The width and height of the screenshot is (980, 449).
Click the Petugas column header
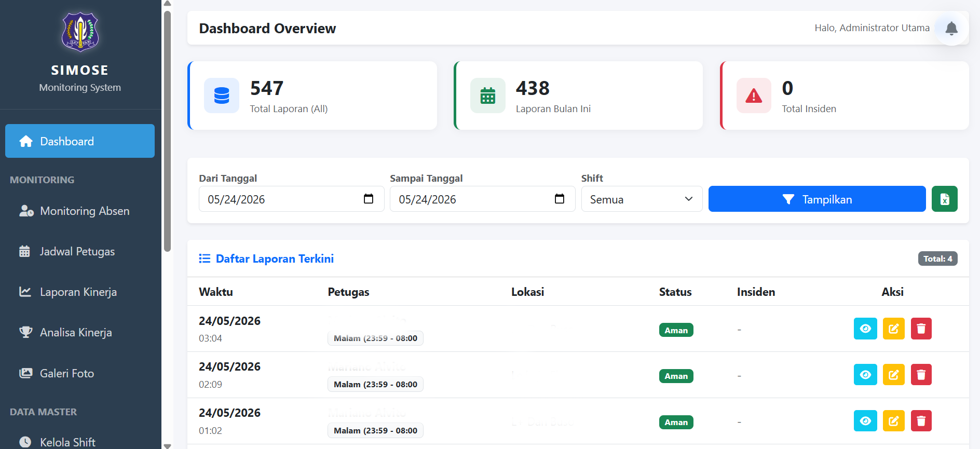348,292
